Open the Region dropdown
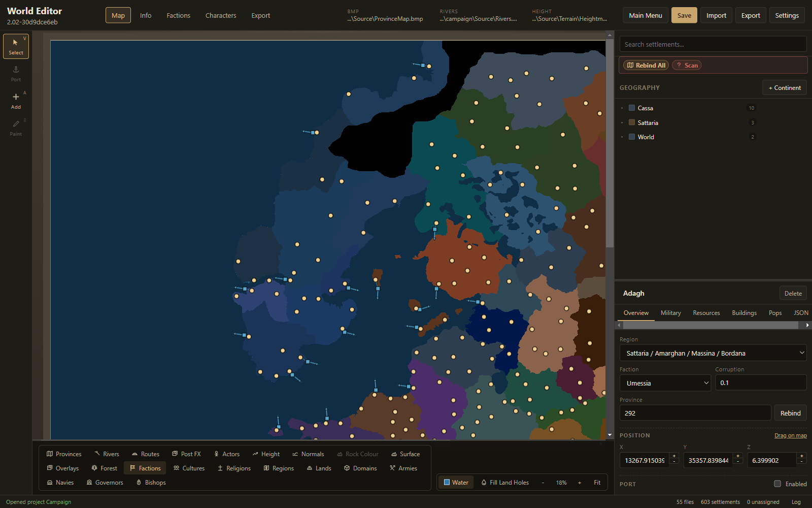This screenshot has height=508, width=812. coord(713,353)
